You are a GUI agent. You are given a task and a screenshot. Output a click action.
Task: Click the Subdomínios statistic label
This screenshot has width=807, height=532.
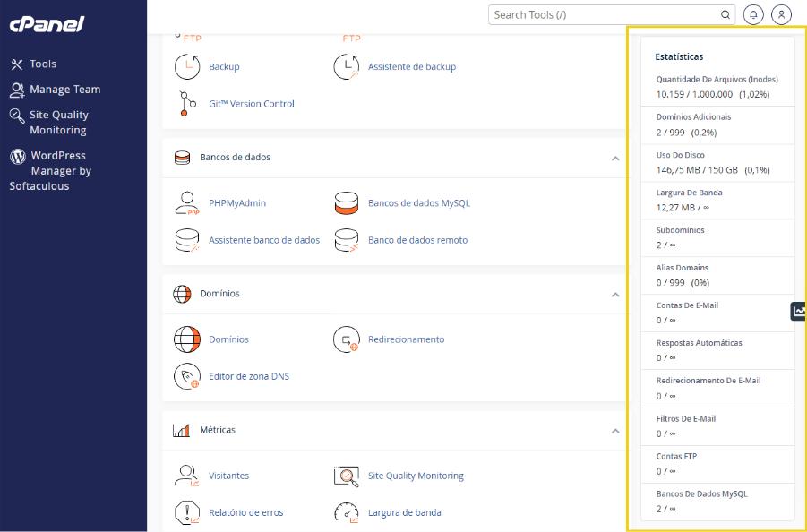pyautogui.click(x=681, y=230)
